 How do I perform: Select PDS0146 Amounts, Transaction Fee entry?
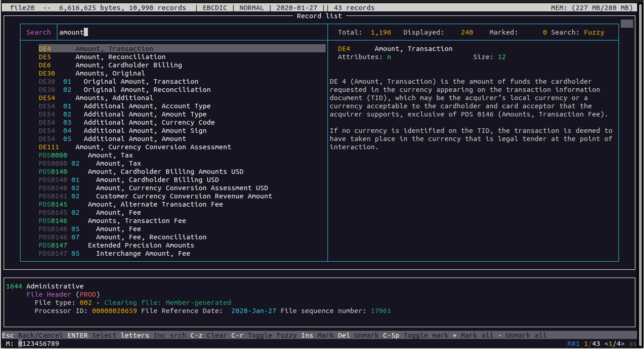pos(137,221)
